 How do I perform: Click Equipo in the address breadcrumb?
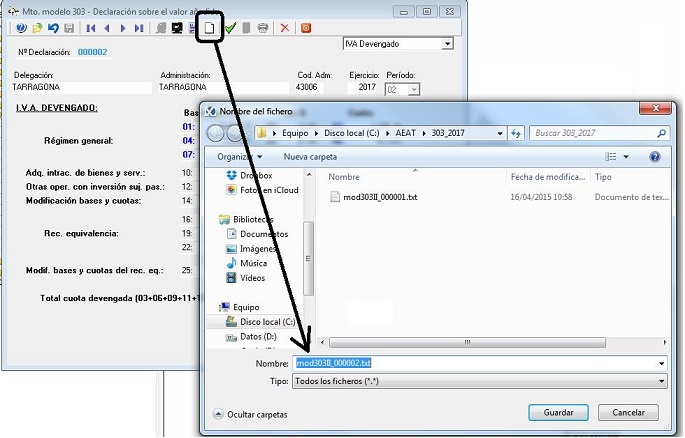pyautogui.click(x=295, y=133)
